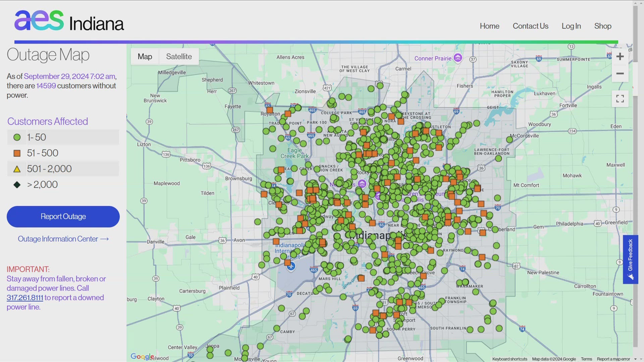Click the Report Outage button
This screenshot has width=644, height=362.
tap(63, 217)
